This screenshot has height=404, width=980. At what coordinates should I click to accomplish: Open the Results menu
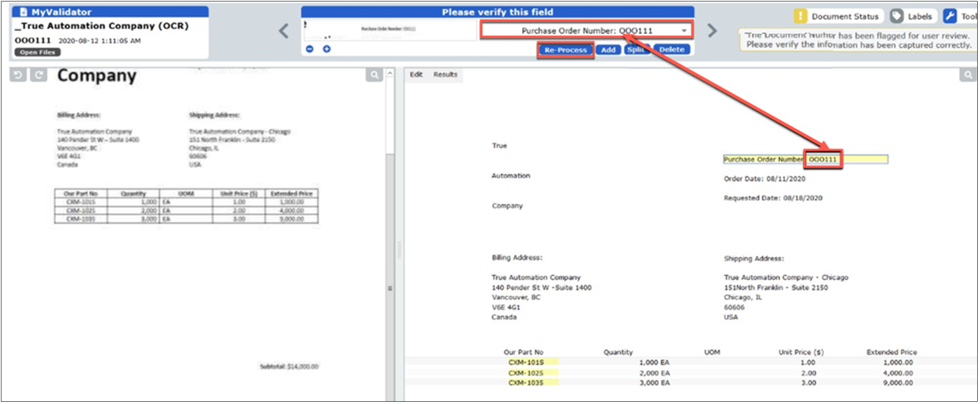(445, 75)
